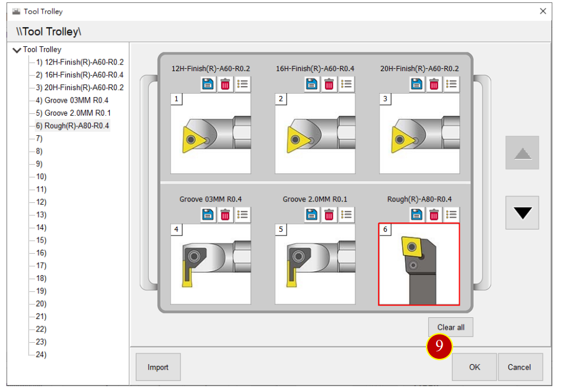Click the Import button
563x392 pixels.
(x=158, y=367)
